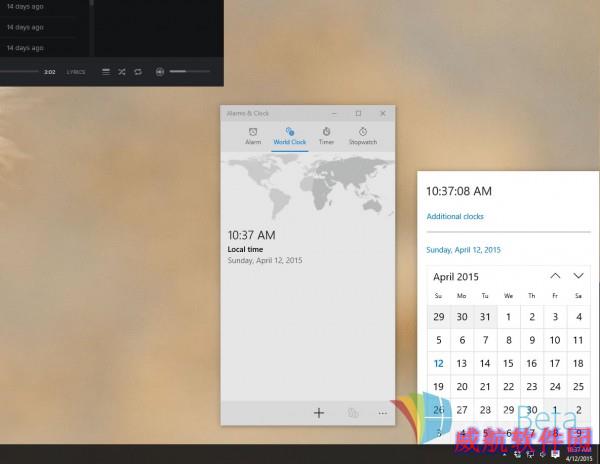Screen dimensions: 600x464
Task: Click the track progress bar before 3:02
Action: tap(19, 71)
